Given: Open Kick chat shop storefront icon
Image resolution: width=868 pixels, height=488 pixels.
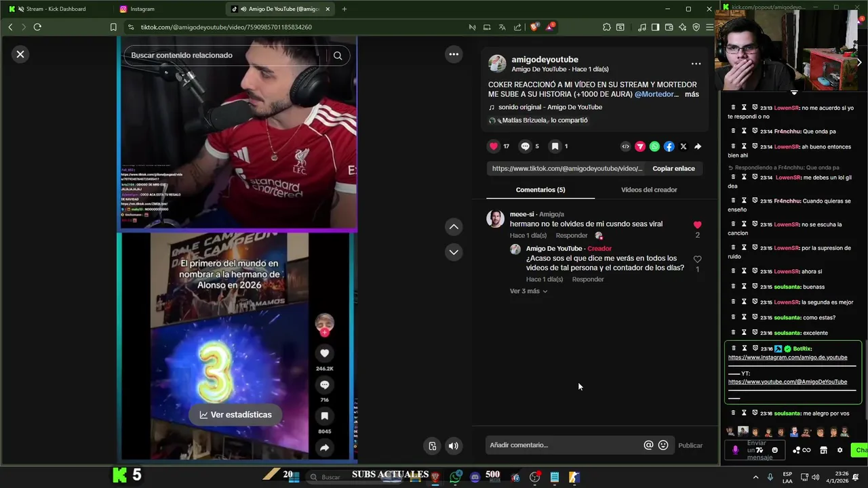Looking at the screenshot, I should point(823,450).
